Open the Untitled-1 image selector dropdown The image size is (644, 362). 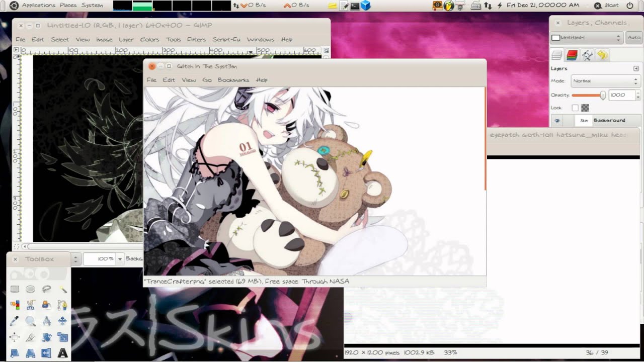coord(587,38)
